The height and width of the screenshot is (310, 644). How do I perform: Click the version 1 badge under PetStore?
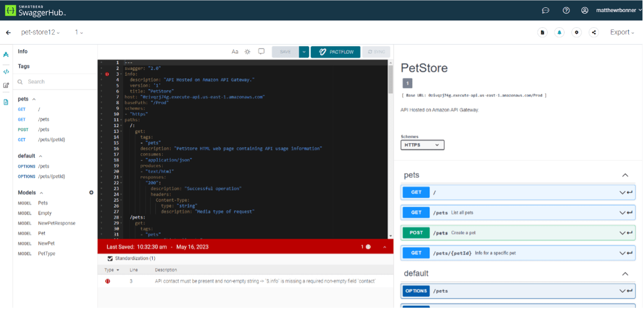click(407, 83)
